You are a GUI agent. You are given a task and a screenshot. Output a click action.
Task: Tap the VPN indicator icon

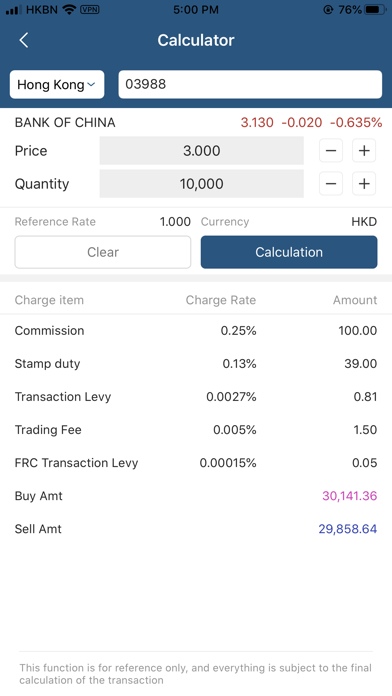[x=89, y=9]
